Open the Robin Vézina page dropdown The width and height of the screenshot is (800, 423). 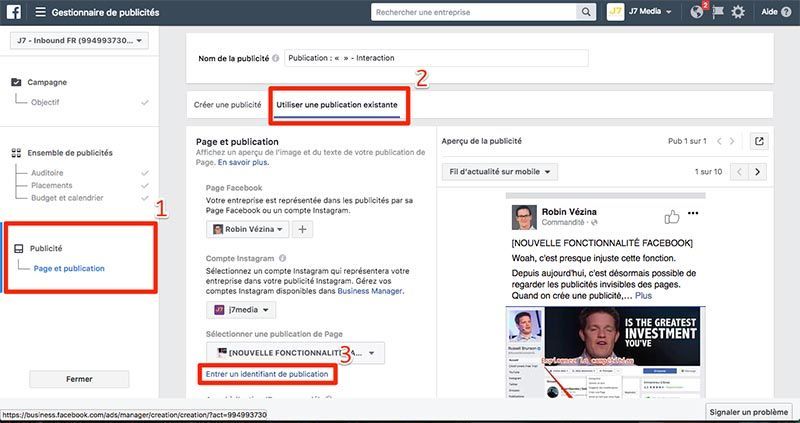[247, 229]
